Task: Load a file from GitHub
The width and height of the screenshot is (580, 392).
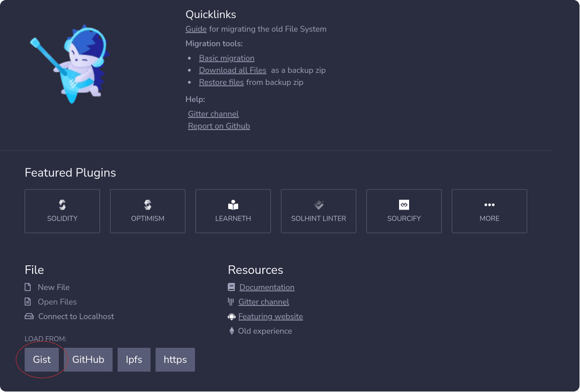Action: tap(88, 359)
